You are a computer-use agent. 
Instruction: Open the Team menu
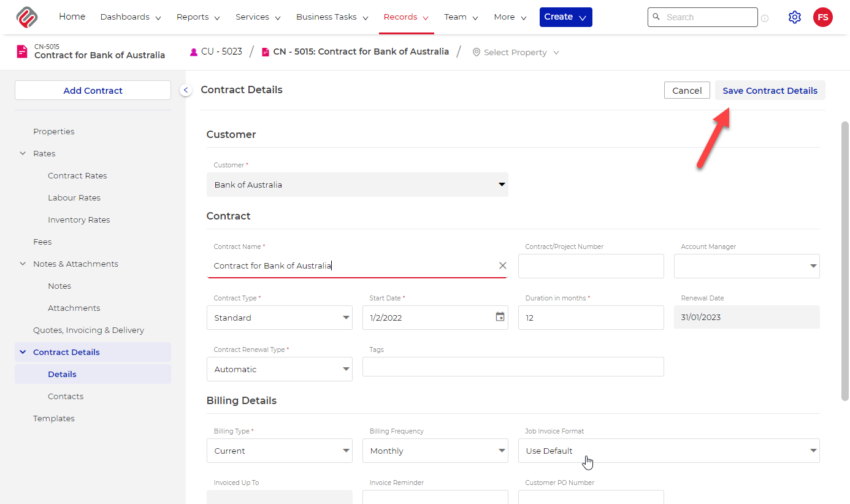[461, 17]
